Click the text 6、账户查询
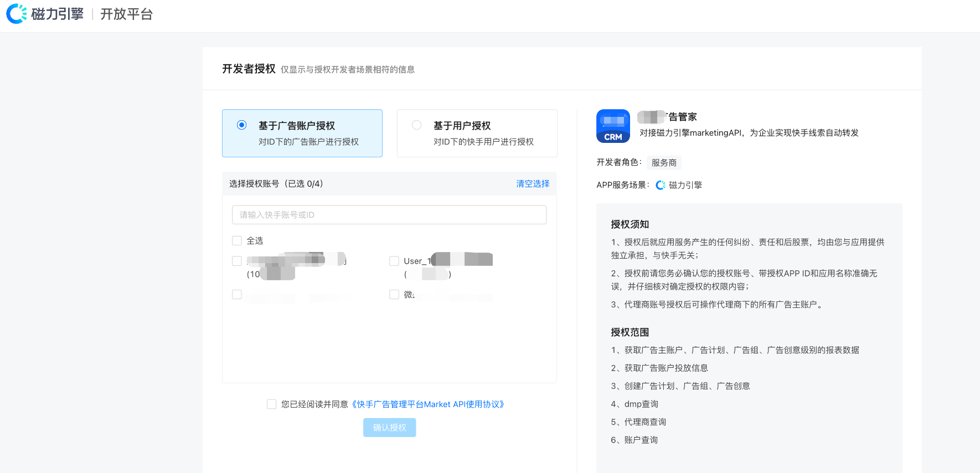This screenshot has width=980, height=473. [635, 440]
